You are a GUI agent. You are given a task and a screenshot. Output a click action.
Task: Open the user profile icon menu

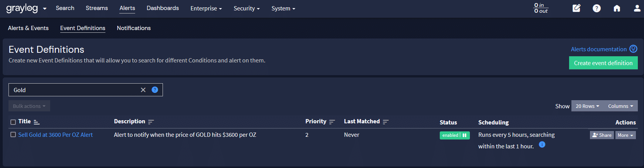tap(637, 8)
